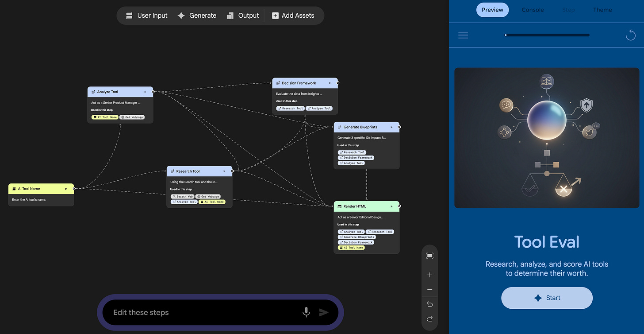This screenshot has height=334, width=644.
Task: Restart the preview with the refresh icon
Action: tap(630, 35)
